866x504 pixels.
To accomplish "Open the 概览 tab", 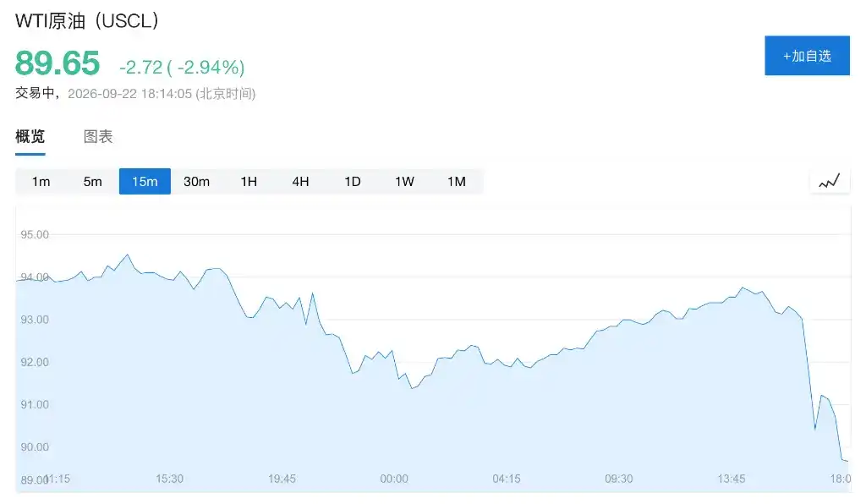I will (x=30, y=136).
